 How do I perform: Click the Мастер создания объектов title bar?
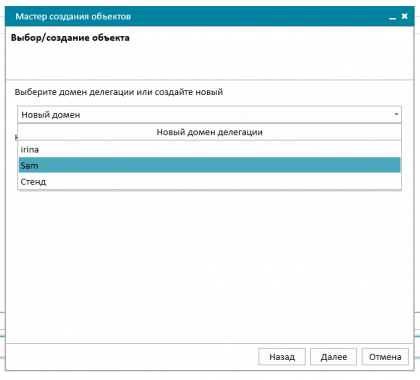click(200, 16)
